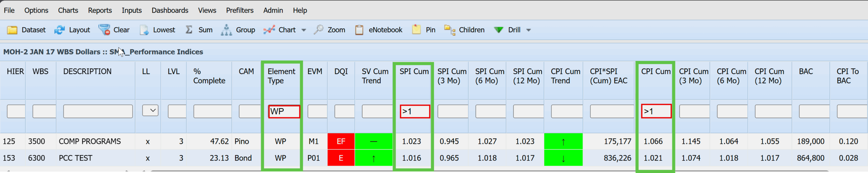Expand the Chart dropdown arrow

coord(304,30)
